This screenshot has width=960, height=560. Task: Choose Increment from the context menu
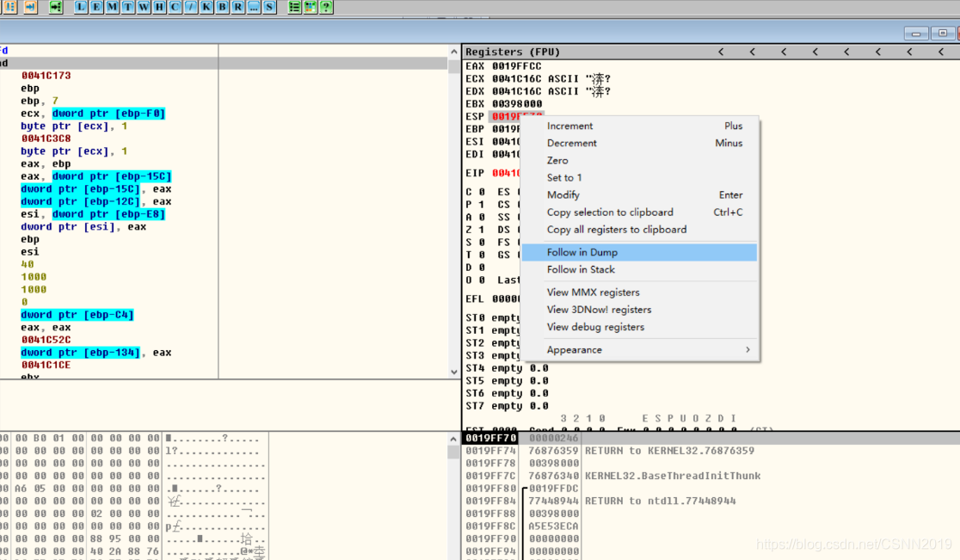[x=638, y=126]
